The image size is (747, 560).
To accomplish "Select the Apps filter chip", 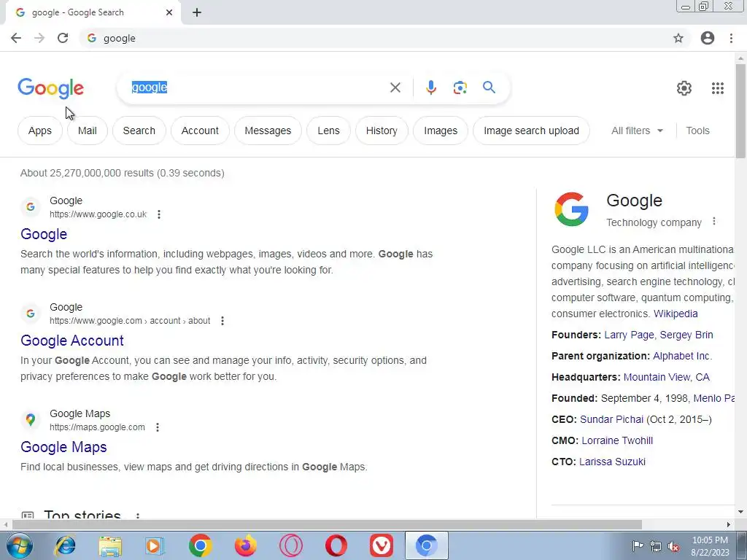I will pos(40,131).
